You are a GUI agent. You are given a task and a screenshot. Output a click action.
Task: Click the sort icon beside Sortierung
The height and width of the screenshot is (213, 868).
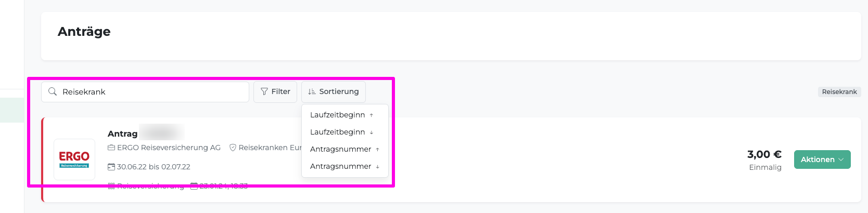coord(312,91)
